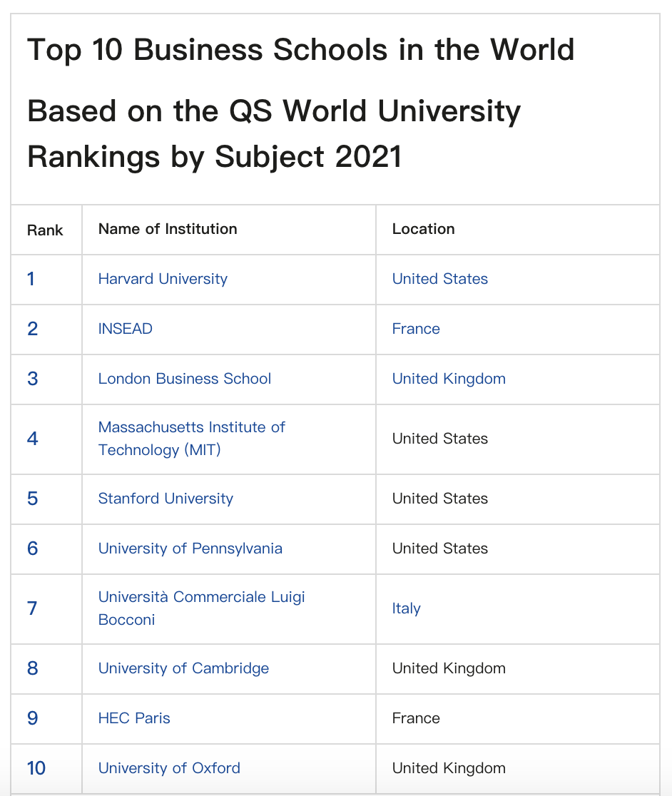Open the London Business School link
672x796 pixels.
[x=184, y=379]
